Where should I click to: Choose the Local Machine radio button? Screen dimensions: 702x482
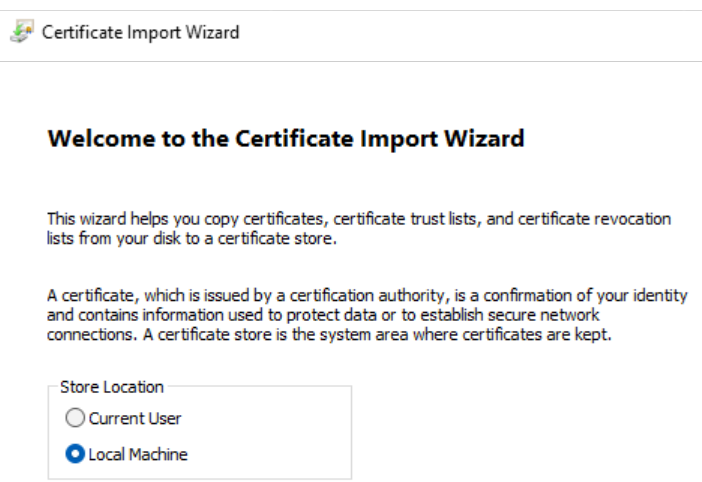[x=74, y=454]
